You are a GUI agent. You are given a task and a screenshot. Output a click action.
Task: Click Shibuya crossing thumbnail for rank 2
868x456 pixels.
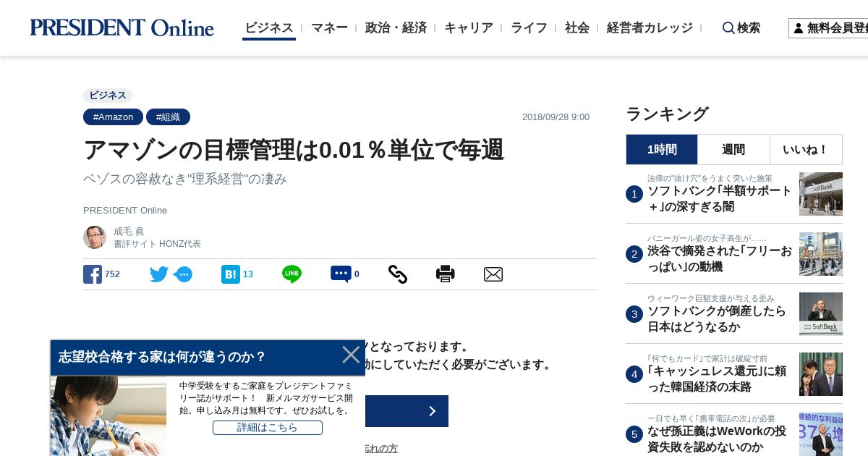point(821,254)
